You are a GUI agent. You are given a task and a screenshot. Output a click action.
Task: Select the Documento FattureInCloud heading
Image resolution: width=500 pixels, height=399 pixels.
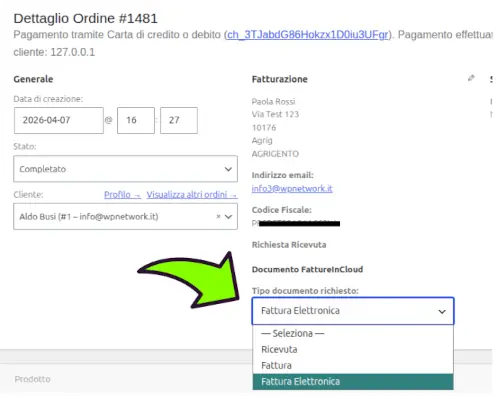point(307,269)
